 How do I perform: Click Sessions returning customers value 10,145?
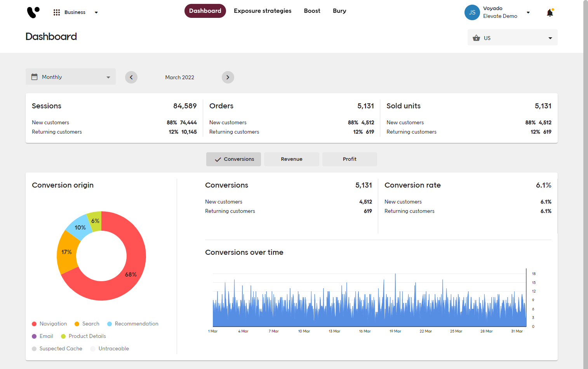[189, 132]
